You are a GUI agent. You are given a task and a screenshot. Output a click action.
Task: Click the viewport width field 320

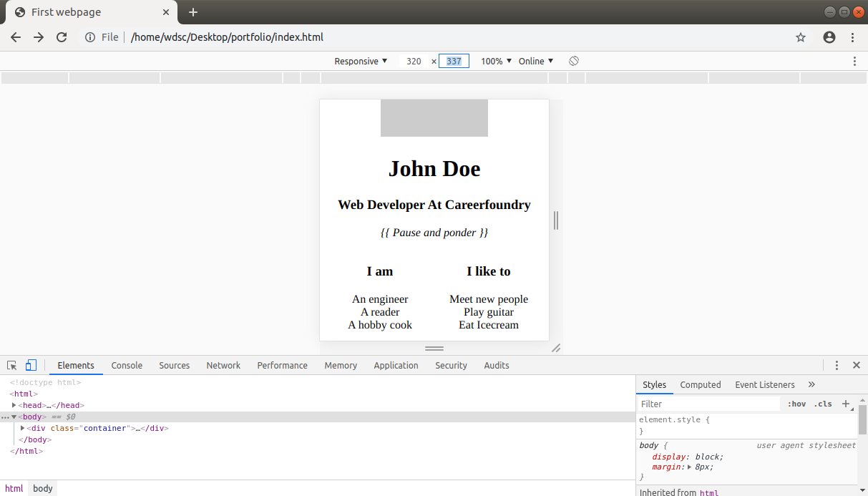[x=414, y=62]
